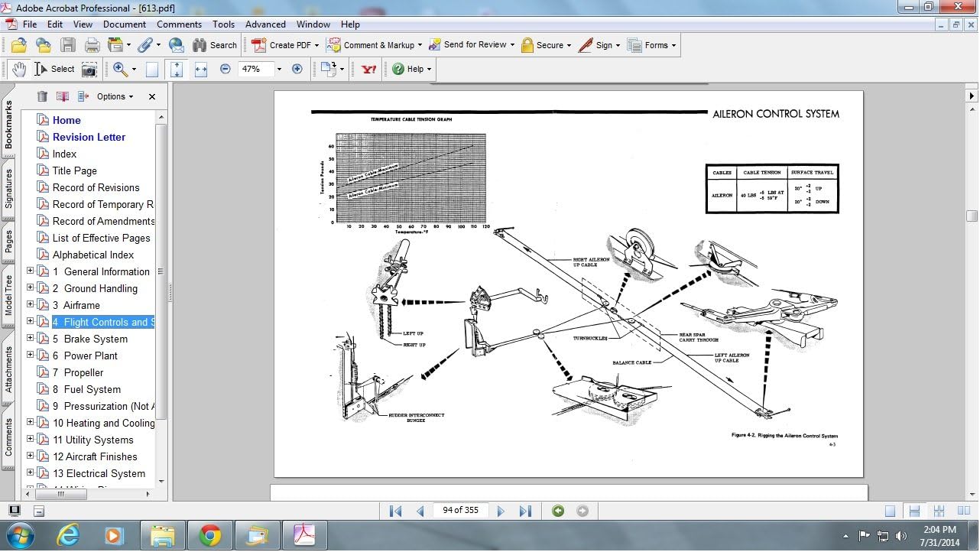Close the Bookmarks panel
Viewport: 980px width, 552px height.
click(152, 96)
